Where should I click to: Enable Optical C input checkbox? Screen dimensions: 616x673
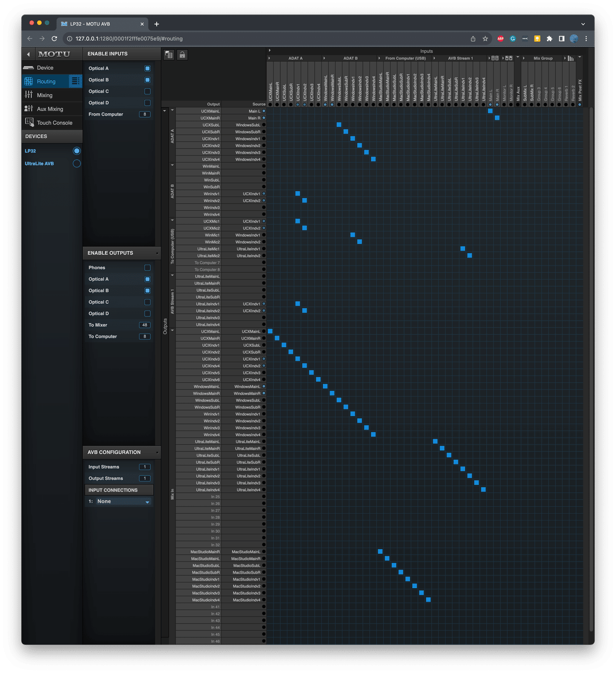(x=147, y=91)
